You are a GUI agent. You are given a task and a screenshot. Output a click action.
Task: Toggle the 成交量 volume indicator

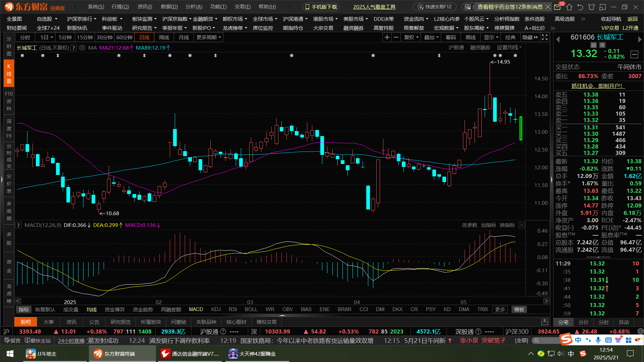[71, 309]
